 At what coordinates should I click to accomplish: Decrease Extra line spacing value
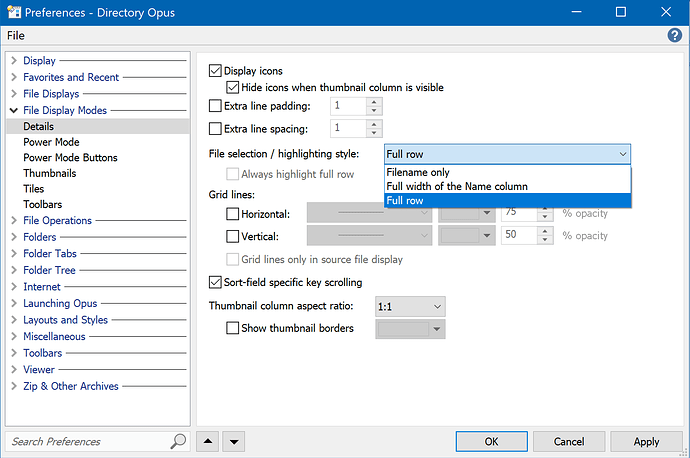click(x=374, y=133)
